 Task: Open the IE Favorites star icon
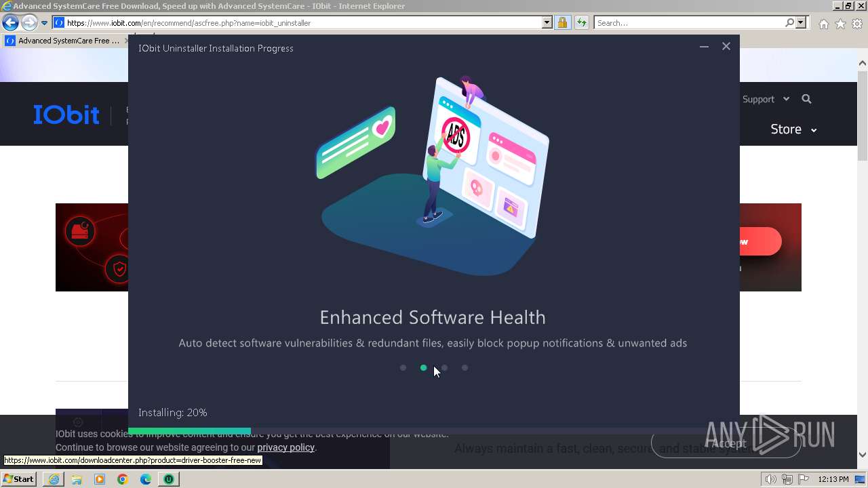click(840, 24)
